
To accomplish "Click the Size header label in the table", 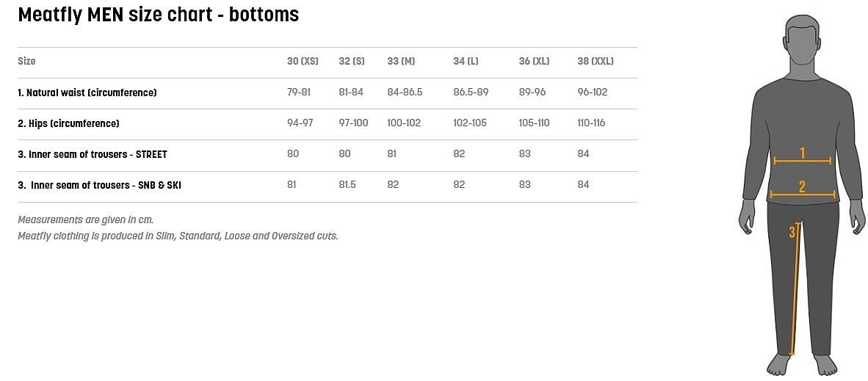I will pos(26,61).
